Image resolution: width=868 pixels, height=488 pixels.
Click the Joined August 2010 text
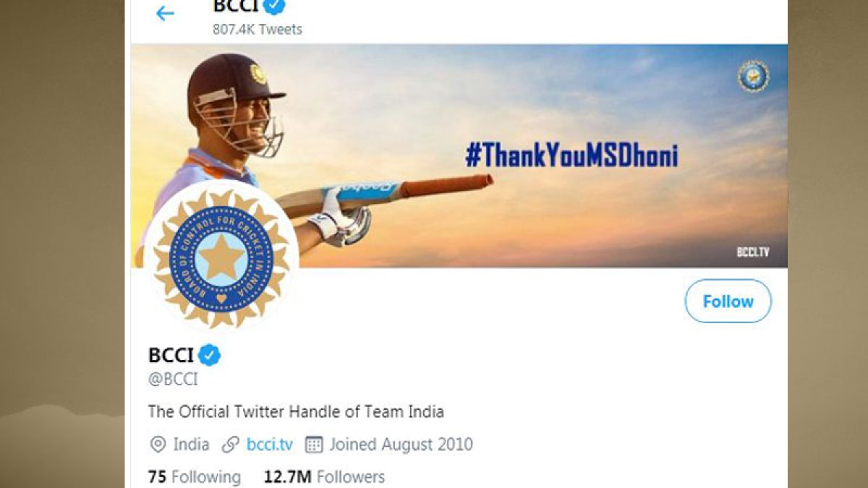(401, 444)
